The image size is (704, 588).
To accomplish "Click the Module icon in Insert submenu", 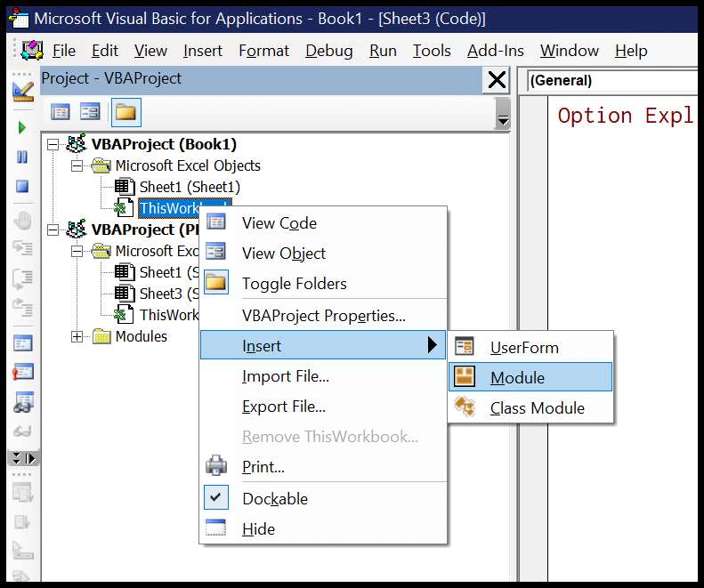I will click(465, 376).
